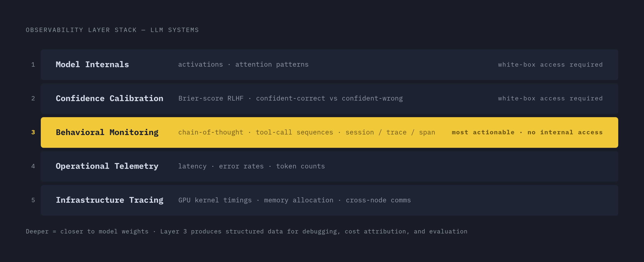Click the Operational Telemetry layer title
Screen dimensions: 644x262
107,166
